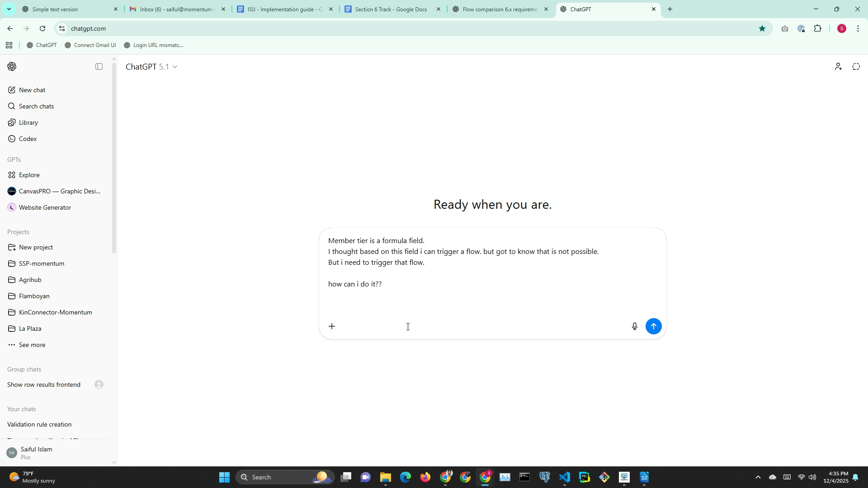Collapse sidebar using panel toggle icon
This screenshot has height=488, width=868.
click(99, 66)
